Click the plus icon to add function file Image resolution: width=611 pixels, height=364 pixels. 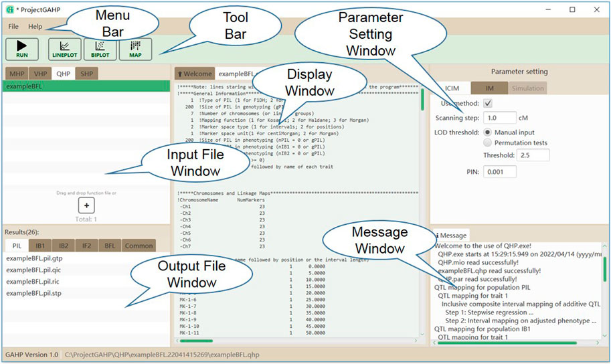tap(86, 205)
